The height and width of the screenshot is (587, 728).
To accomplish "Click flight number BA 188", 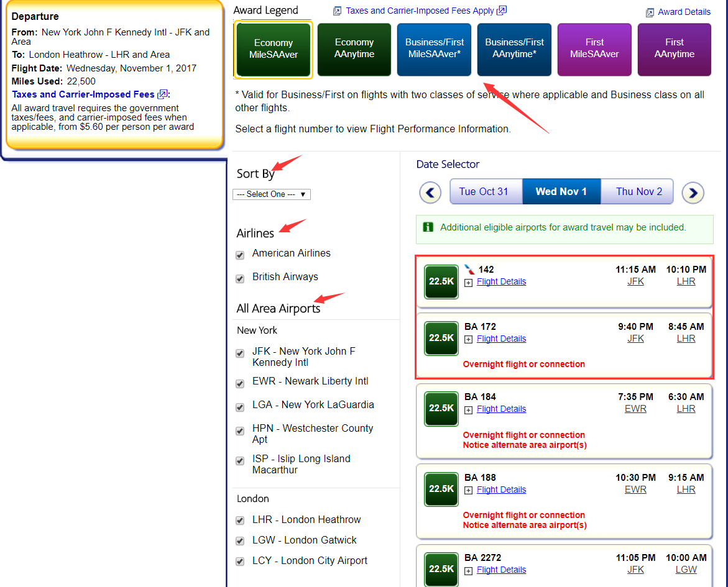I will pyautogui.click(x=480, y=478).
